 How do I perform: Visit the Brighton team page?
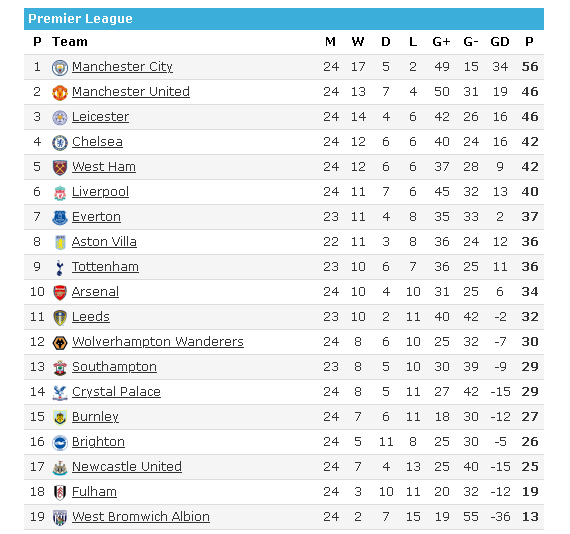[99, 442]
